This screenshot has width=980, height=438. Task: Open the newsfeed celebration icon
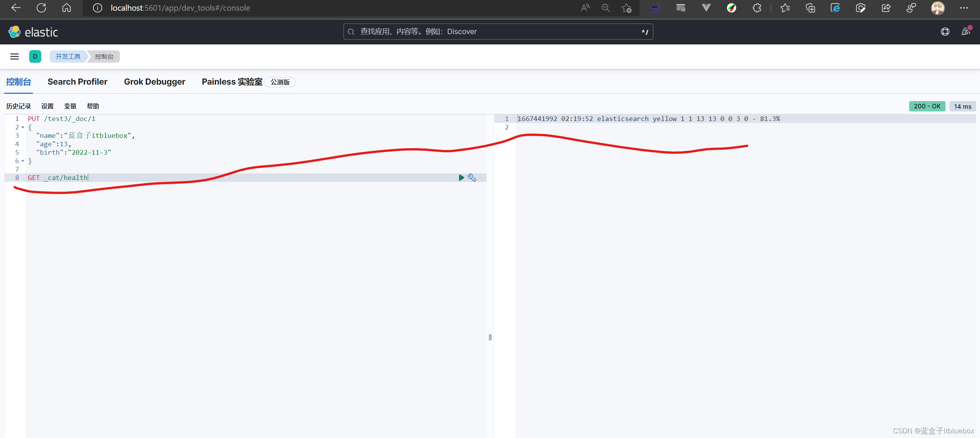(x=966, y=32)
